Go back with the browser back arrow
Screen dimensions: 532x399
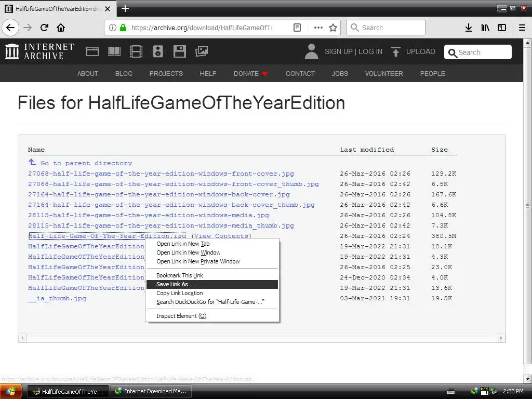click(10, 28)
